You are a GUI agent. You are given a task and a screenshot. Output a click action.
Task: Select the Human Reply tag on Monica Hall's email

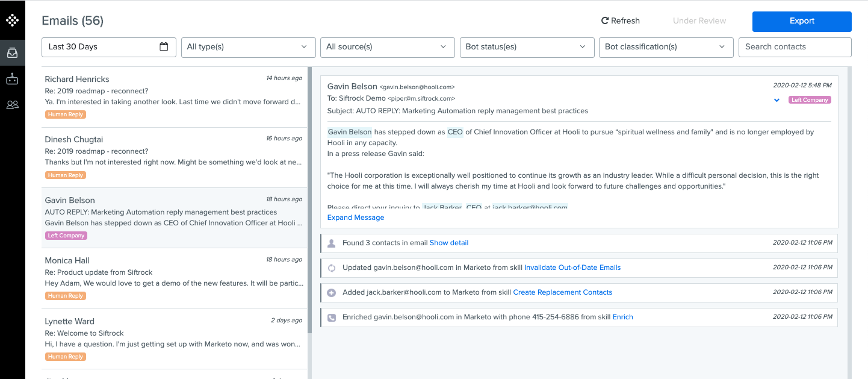point(65,295)
